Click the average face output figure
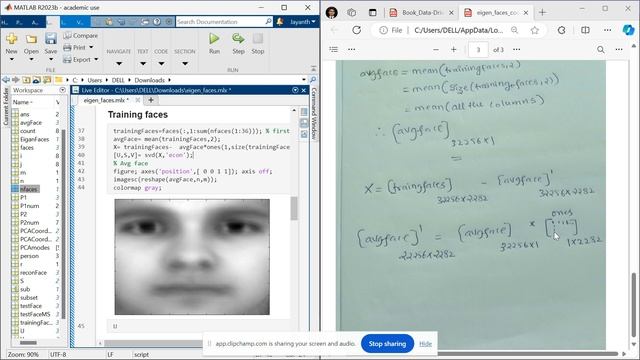The width and height of the screenshot is (640, 360). pos(192,257)
